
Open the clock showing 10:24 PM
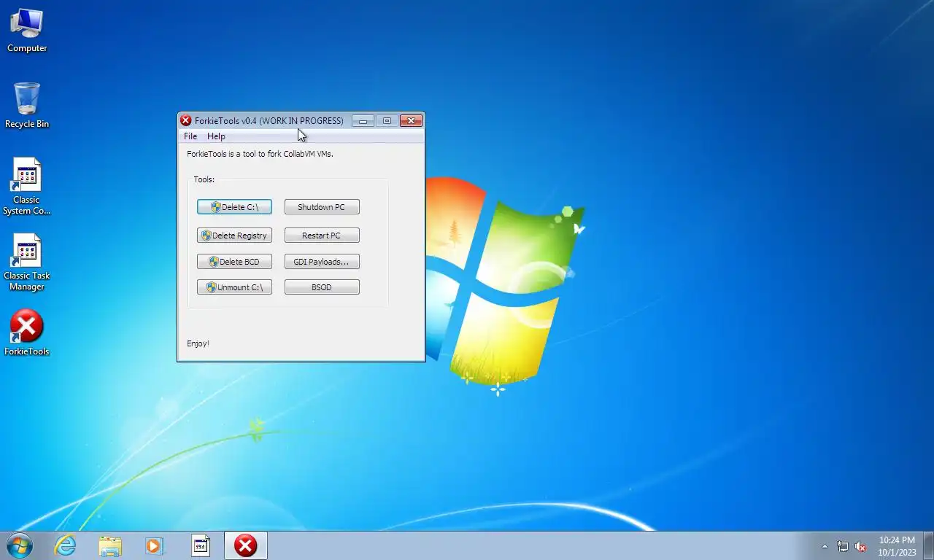[897, 546]
